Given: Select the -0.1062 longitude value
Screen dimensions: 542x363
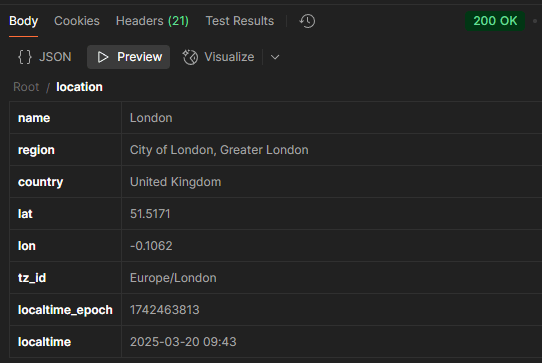Looking at the screenshot, I should coord(151,246).
